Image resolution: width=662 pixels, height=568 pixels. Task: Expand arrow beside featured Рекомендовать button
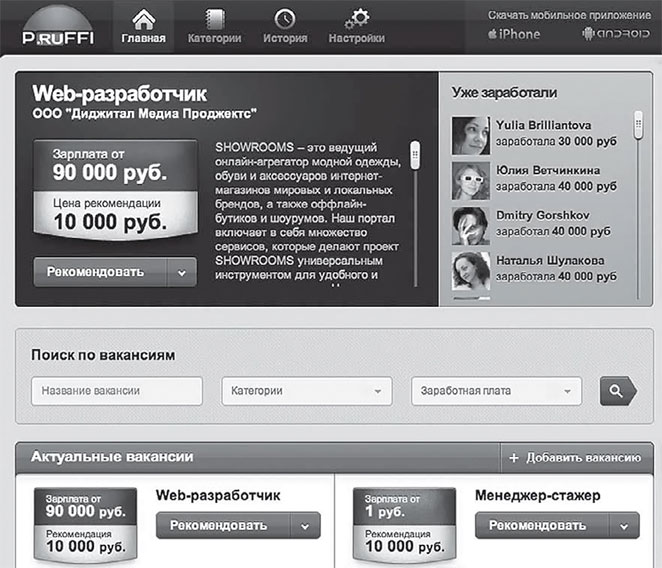click(182, 273)
